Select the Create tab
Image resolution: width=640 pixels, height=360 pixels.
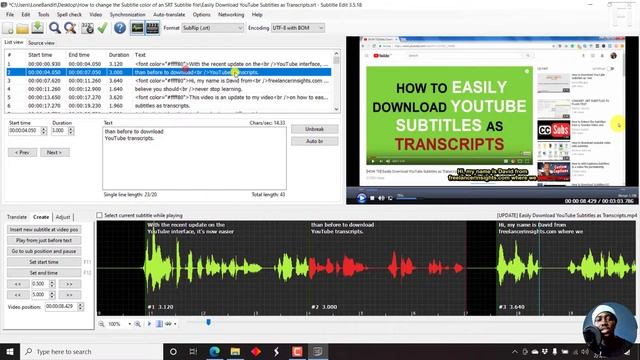click(x=41, y=217)
